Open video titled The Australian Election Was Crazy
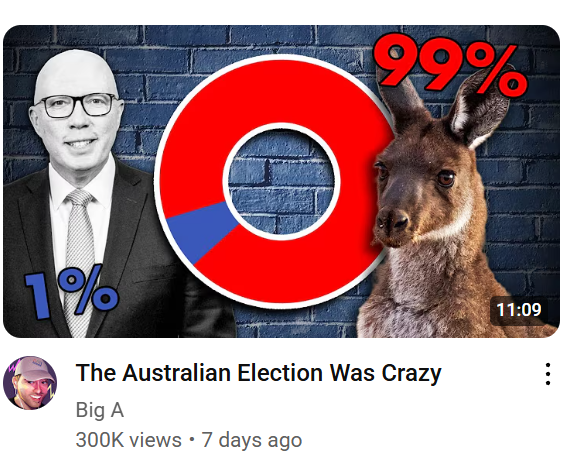This screenshot has height=473, width=574. coord(258,373)
